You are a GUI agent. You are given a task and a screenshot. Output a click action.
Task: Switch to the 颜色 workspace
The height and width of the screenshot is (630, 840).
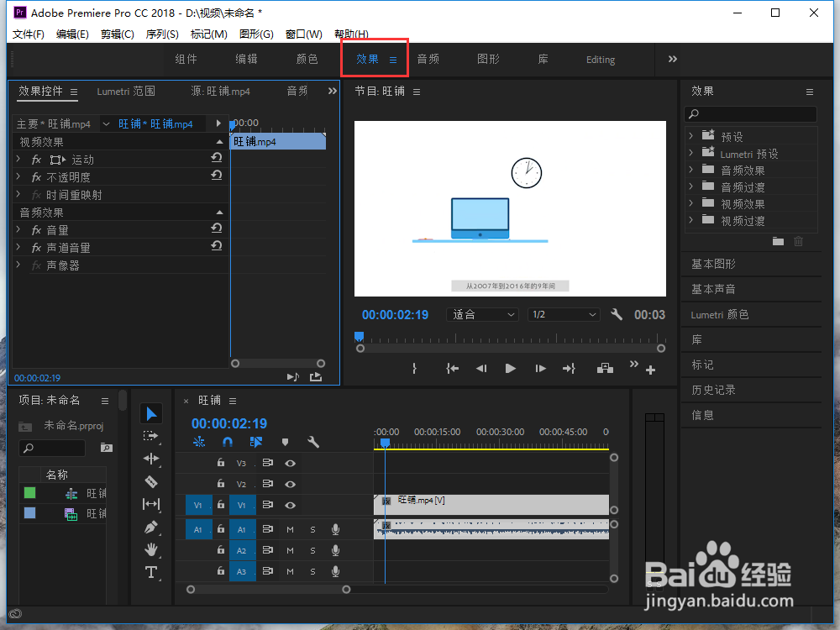point(307,59)
